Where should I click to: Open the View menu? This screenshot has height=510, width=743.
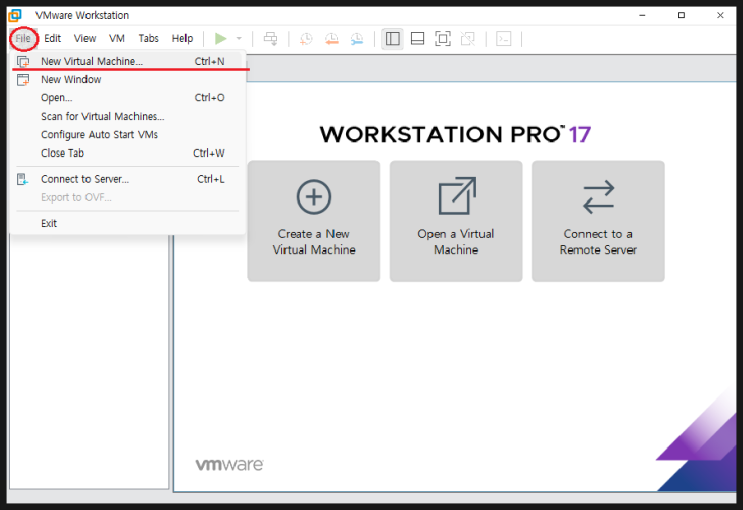coord(85,38)
